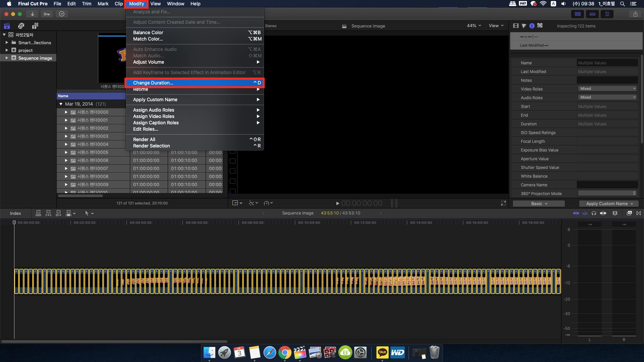Open the enhancements magic wand icon
The height and width of the screenshot is (362, 644).
251,203
